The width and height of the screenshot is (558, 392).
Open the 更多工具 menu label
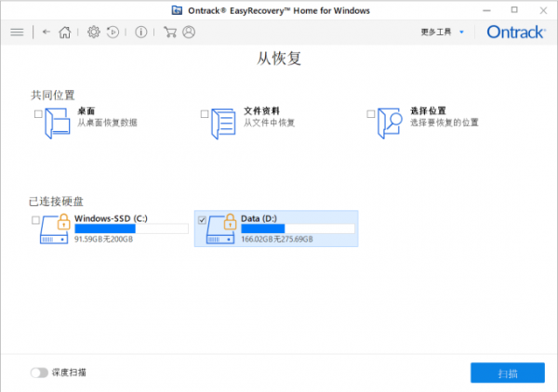point(436,32)
